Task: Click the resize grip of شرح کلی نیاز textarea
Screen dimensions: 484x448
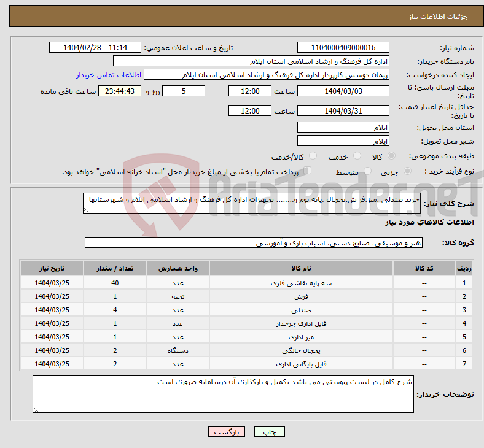Action: click(86, 210)
